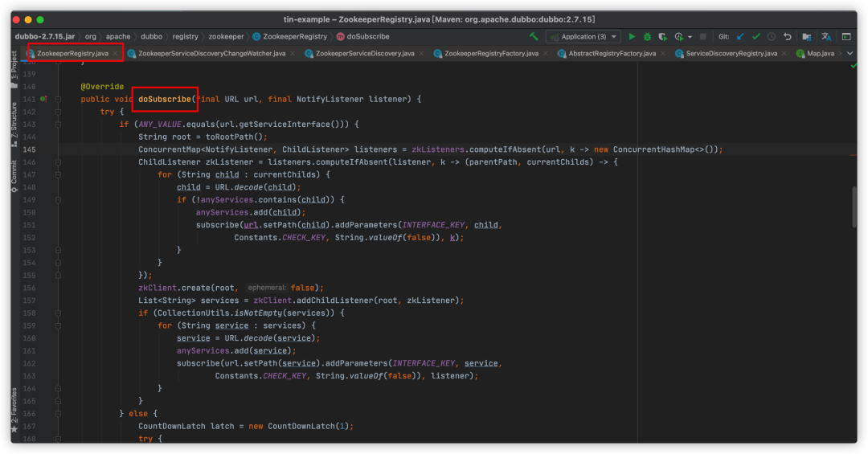Close the AbstractRegistryFactory.java tab
This screenshot has width=868, height=454.
(662, 53)
